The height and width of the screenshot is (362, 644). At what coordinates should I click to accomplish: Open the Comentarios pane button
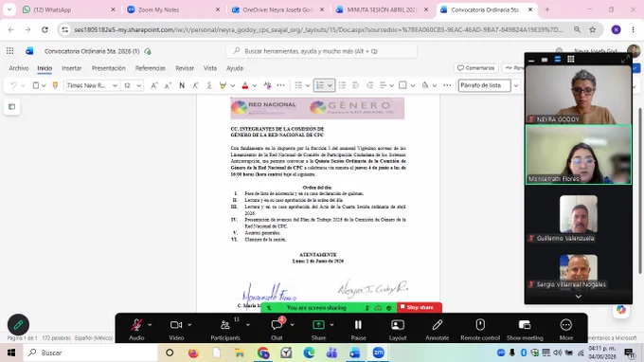click(x=476, y=68)
